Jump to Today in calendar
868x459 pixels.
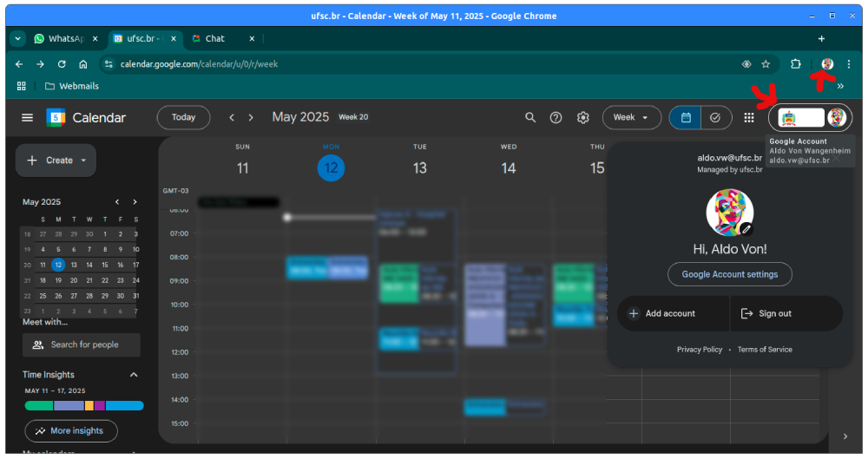pyautogui.click(x=183, y=118)
